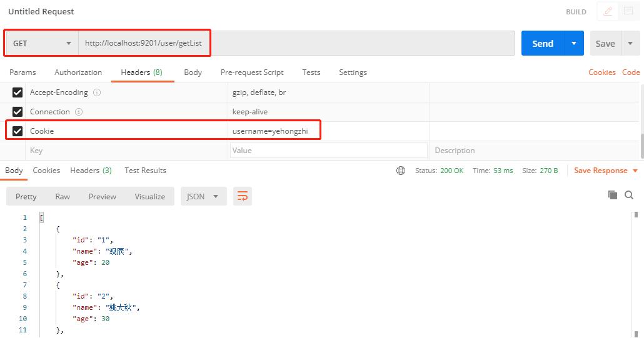Uncheck the Connection header checkbox
Image resolution: width=644 pixels, height=338 pixels.
pos(18,112)
